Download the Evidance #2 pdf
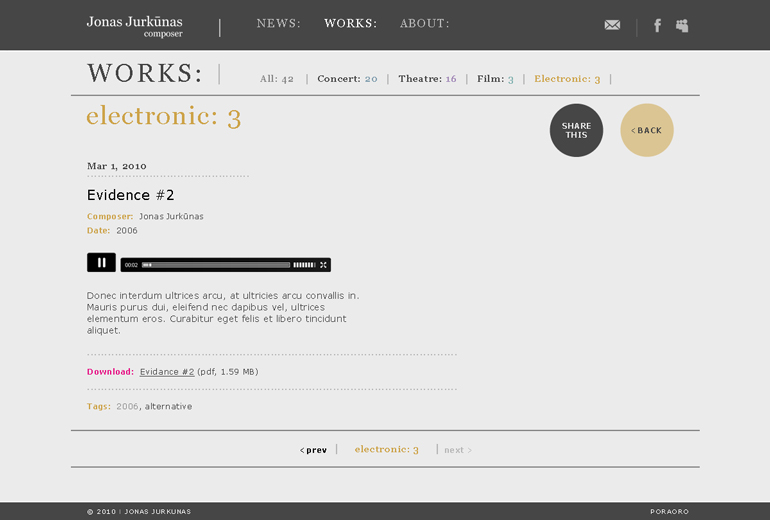 point(167,372)
